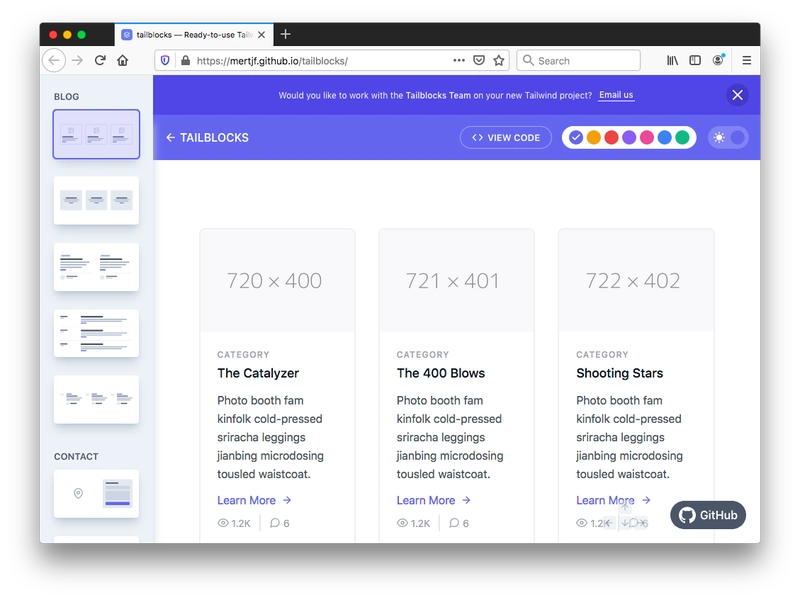The height and width of the screenshot is (600, 800).
Task: Reload the current page
Action: point(100,60)
